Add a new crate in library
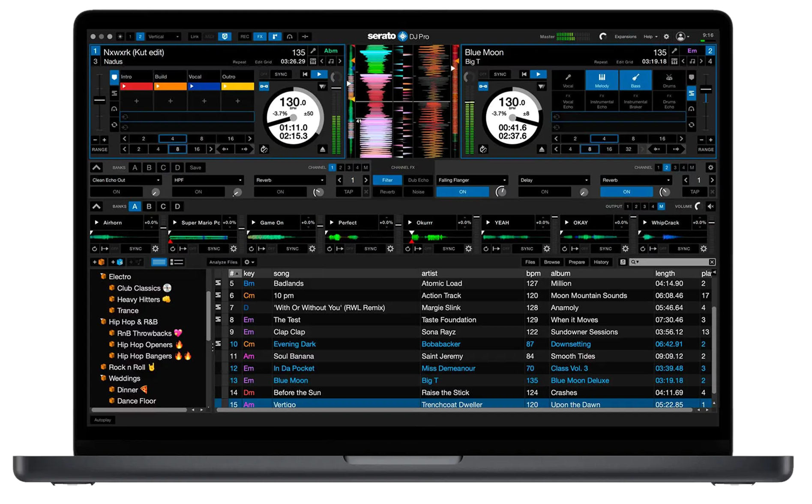This screenshot has width=812, height=504. [x=99, y=262]
